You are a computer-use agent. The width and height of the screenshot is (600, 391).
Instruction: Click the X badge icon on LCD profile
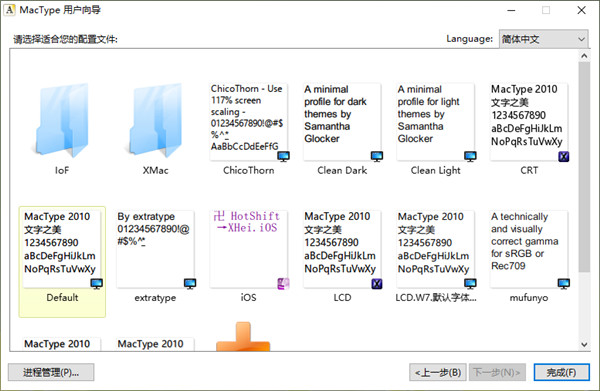point(377,283)
